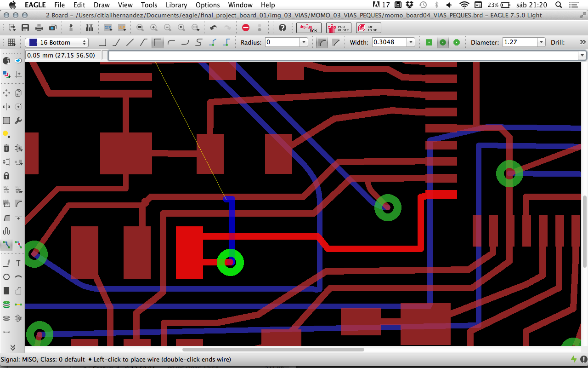Open the Diameter dropdown arrow
The height and width of the screenshot is (368, 588).
coord(542,42)
